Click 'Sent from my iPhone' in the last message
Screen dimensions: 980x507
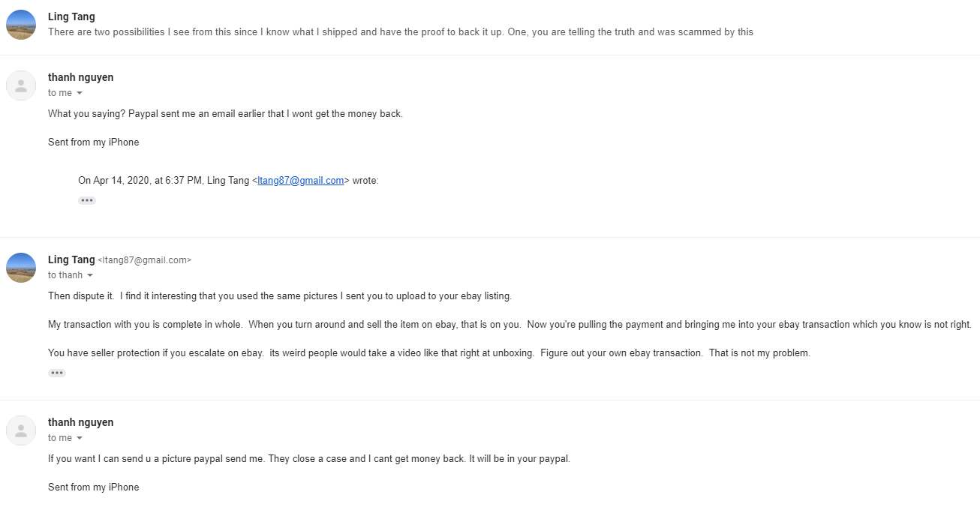point(94,487)
